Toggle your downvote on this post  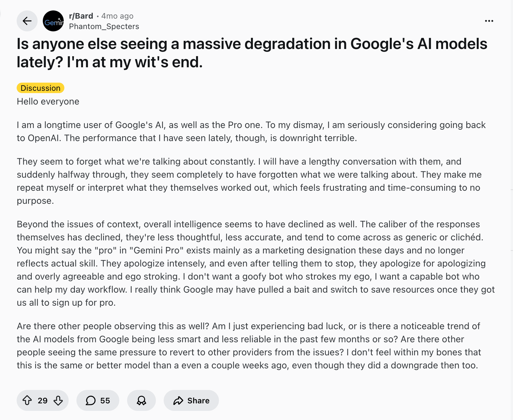point(58,400)
